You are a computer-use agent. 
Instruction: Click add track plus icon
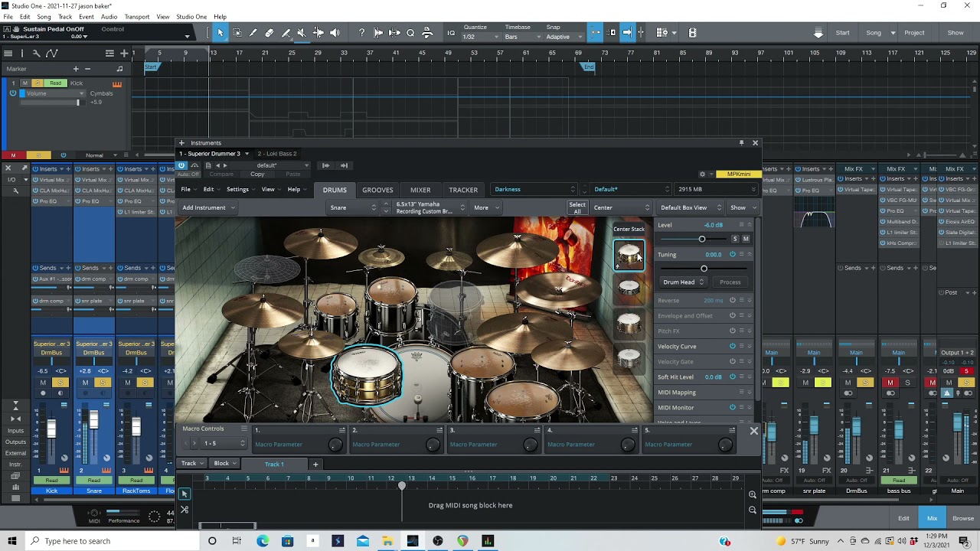[x=124, y=53]
